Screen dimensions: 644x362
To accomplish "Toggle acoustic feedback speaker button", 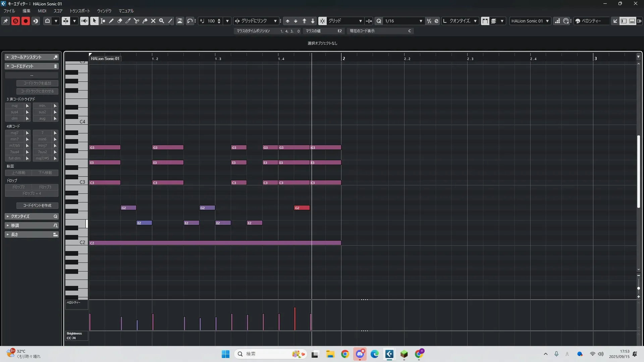I will 84,21.
